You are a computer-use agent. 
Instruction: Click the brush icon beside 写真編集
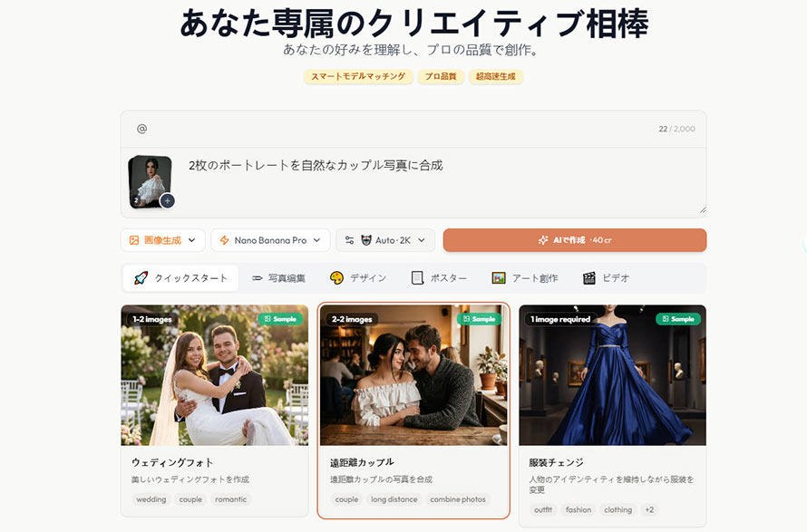(258, 278)
